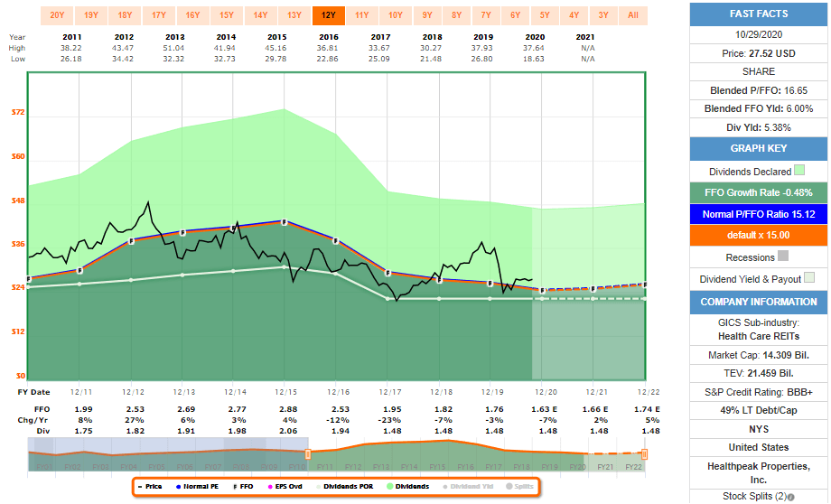Switch chart to 15Y range

point(227,15)
